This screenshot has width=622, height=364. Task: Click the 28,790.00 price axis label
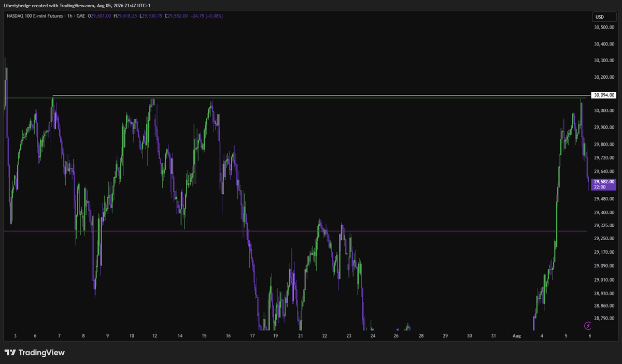[604, 319]
